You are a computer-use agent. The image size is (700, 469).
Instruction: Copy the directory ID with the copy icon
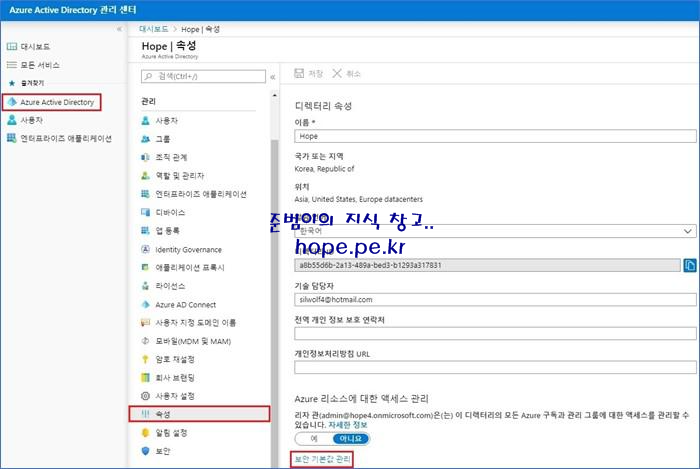click(690, 265)
